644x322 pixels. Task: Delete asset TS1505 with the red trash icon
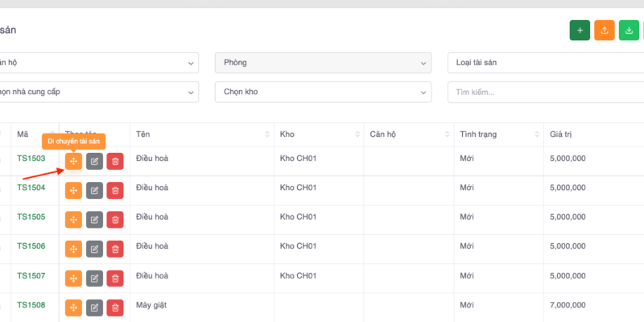coord(115,220)
